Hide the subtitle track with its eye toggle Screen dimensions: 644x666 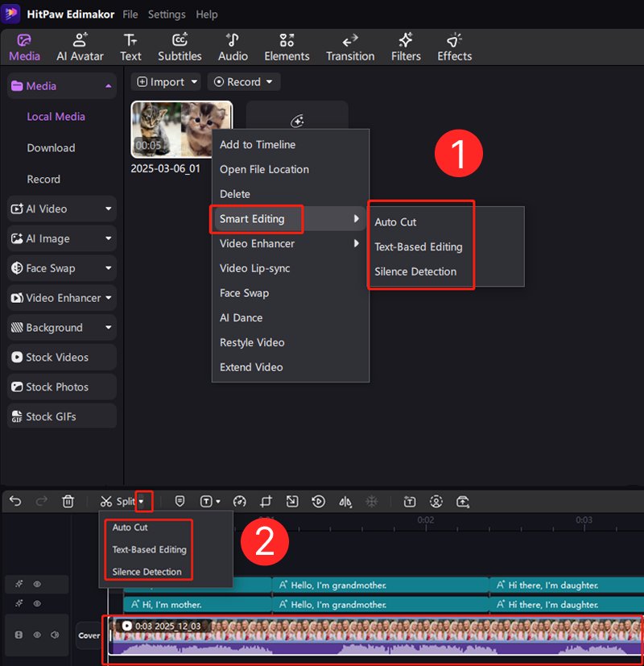[x=36, y=584]
